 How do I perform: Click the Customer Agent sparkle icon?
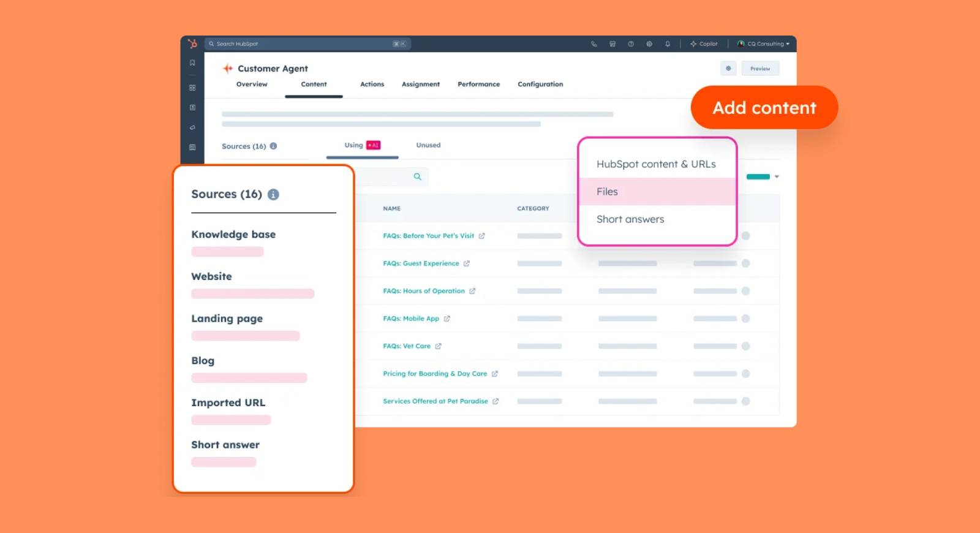point(228,68)
